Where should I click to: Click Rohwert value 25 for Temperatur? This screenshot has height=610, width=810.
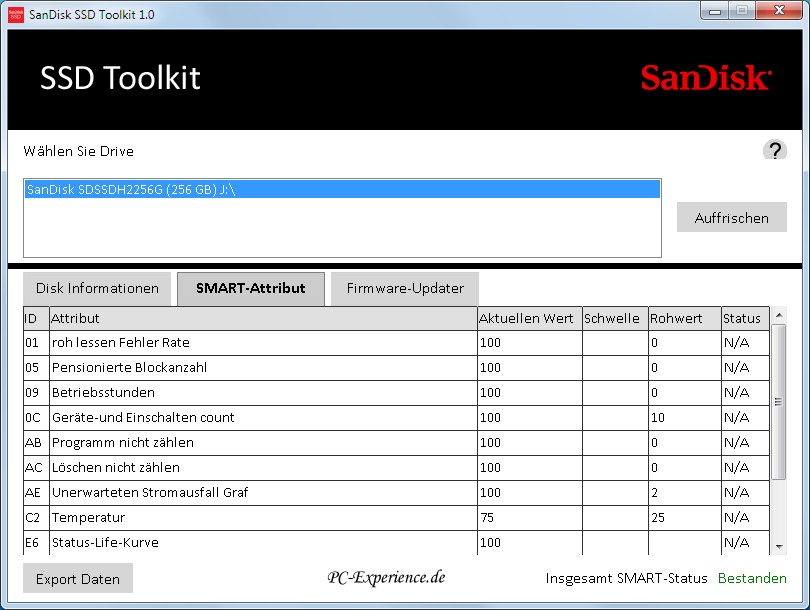tap(685, 518)
